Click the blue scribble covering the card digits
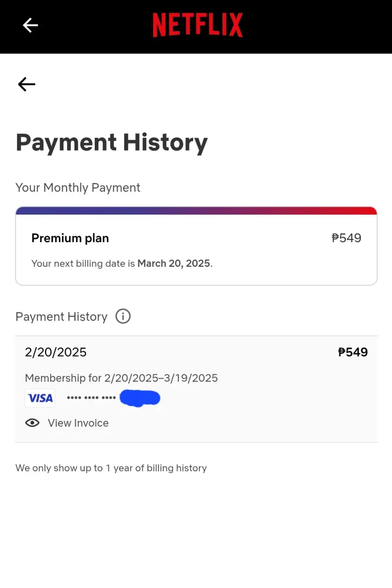 coord(140,398)
